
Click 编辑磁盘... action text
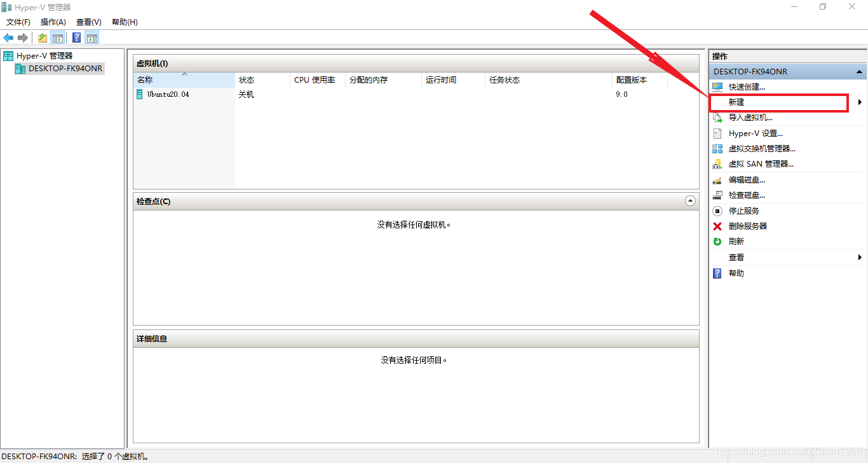[747, 180]
